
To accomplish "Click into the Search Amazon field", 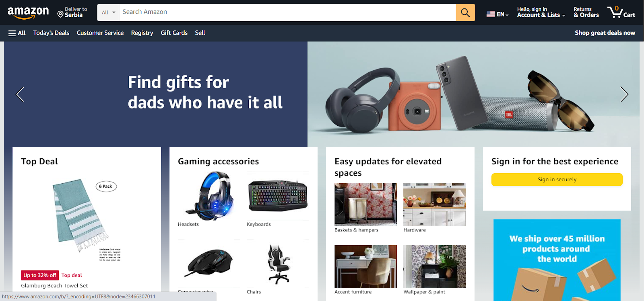I will (x=287, y=12).
